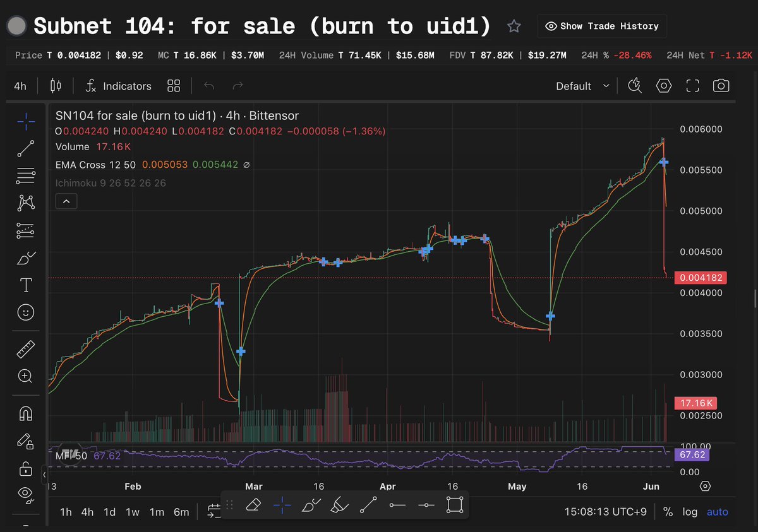Select the crosshair cursor tool in left sidebar
The image size is (758, 532).
coord(26,121)
